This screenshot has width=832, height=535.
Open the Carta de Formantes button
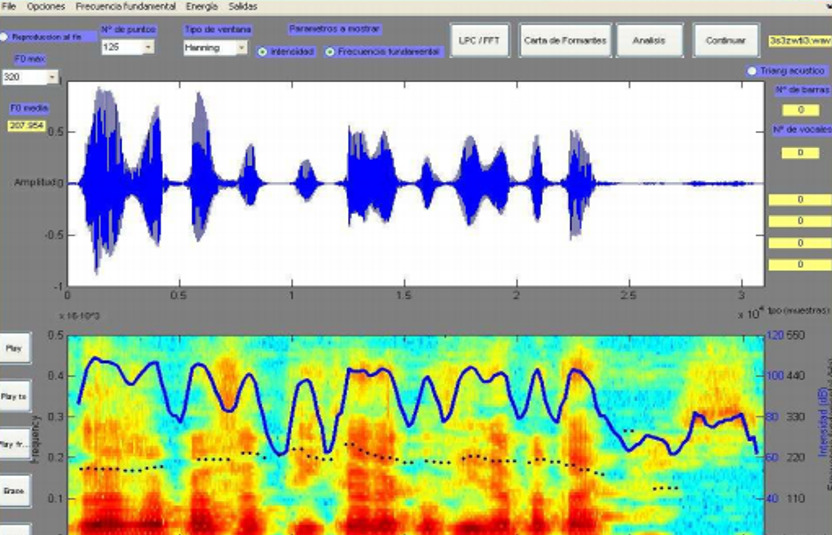[x=565, y=41]
